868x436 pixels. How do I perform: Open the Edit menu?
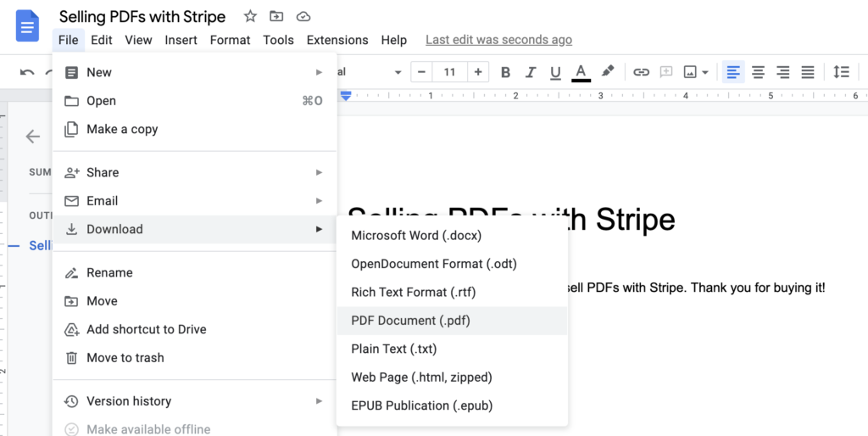pos(102,40)
